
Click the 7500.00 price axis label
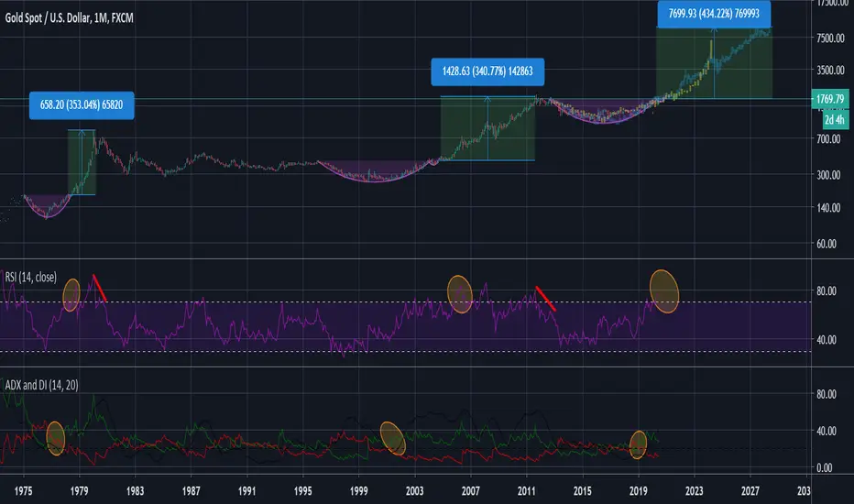(830, 38)
